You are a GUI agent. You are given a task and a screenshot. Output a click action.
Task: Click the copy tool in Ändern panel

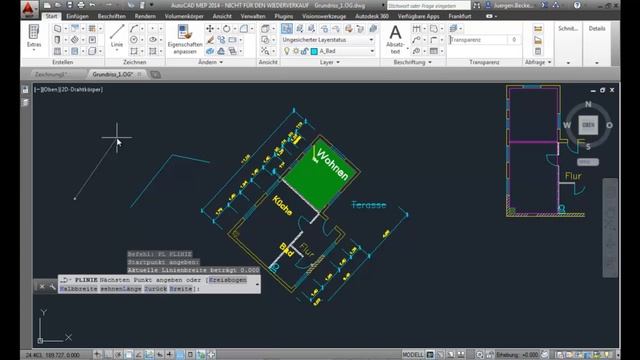[x=221, y=40]
